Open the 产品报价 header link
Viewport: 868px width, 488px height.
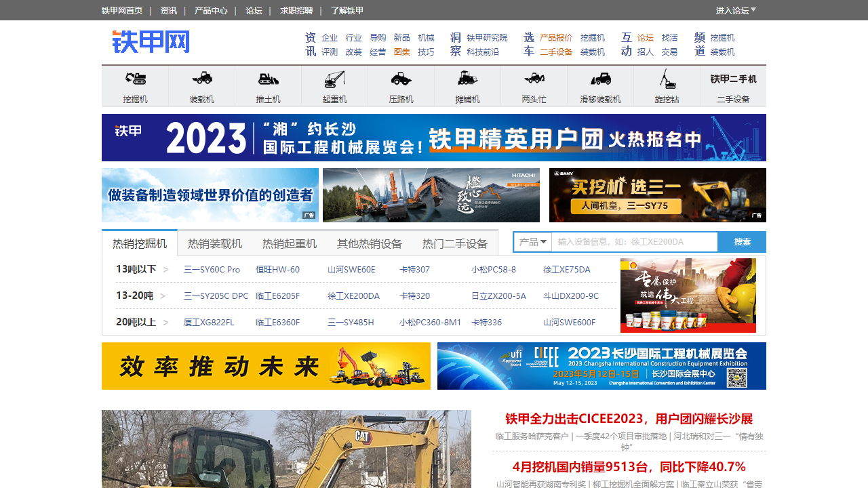click(x=556, y=38)
